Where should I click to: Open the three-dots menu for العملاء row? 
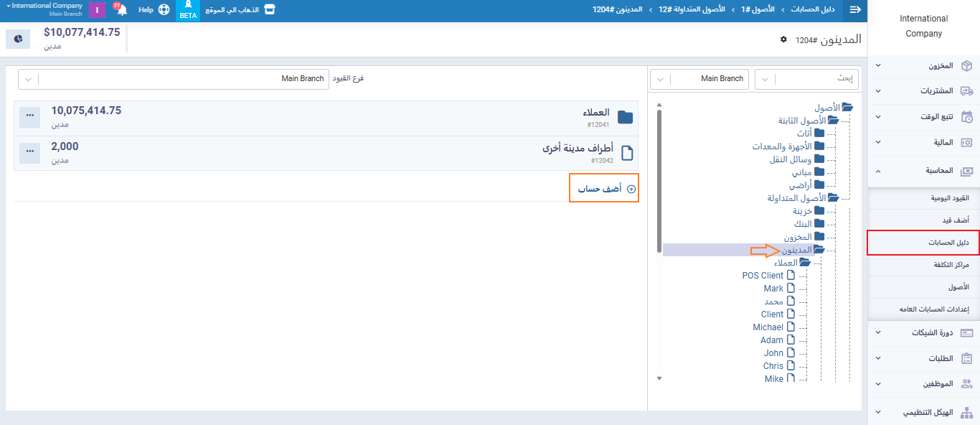click(29, 118)
